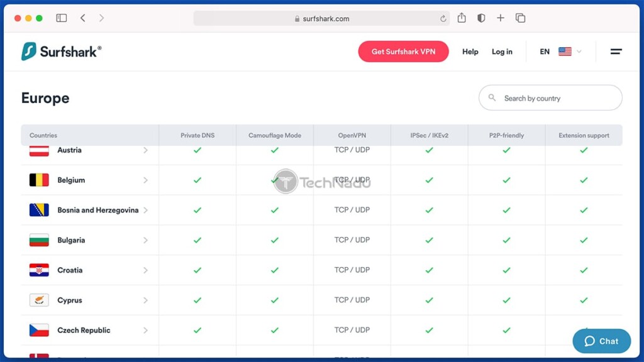Click Extension support checkmark for Cyprus

click(584, 300)
